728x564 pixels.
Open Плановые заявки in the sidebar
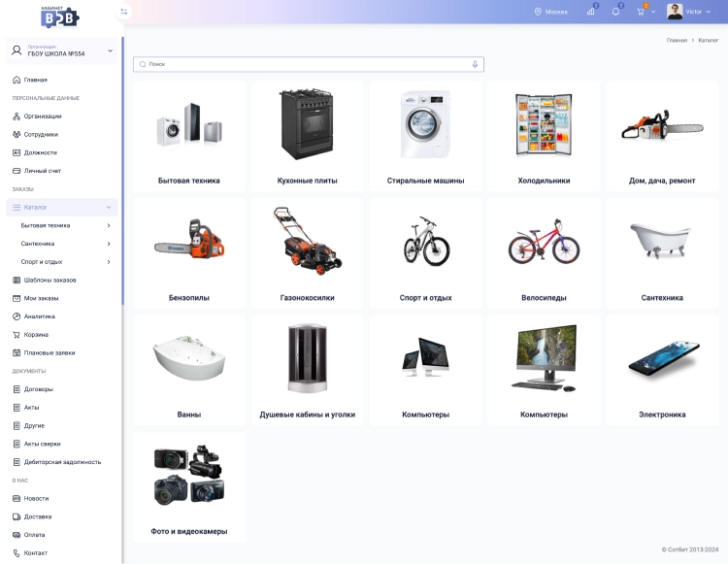49,352
